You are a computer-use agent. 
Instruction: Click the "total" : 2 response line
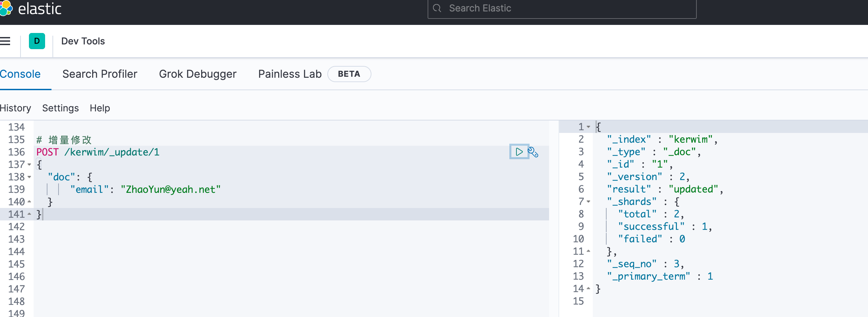click(651, 214)
